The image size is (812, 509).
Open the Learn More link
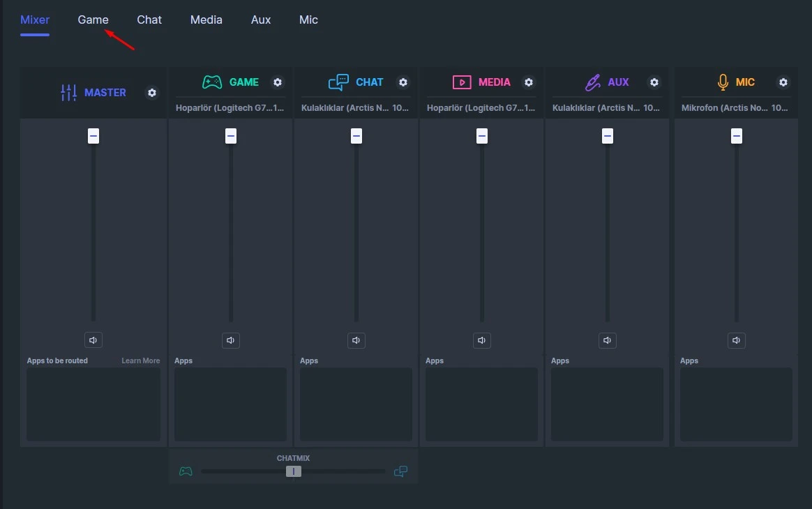pos(141,360)
